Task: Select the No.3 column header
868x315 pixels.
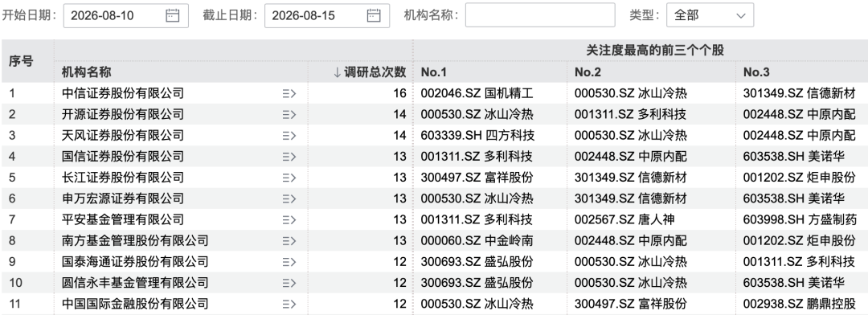Action: click(756, 72)
